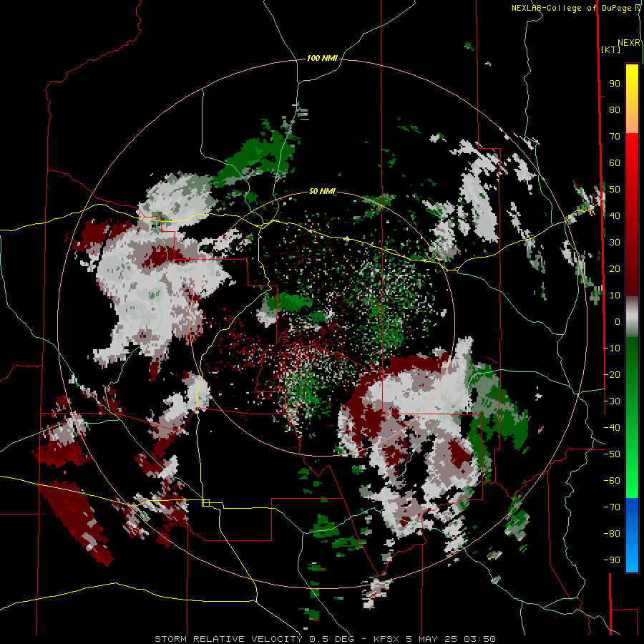This screenshot has width=644, height=644.
Task: Click the 70 value on velocity scale
Action: pos(615,137)
